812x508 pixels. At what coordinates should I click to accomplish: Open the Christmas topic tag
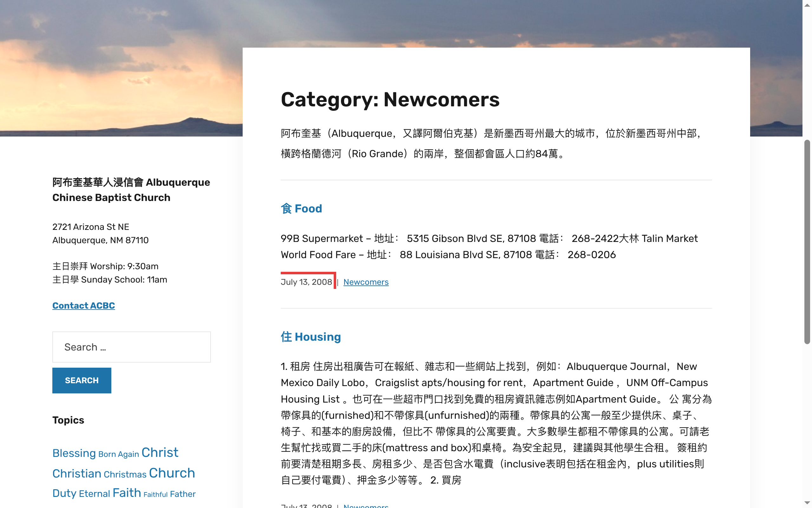pyautogui.click(x=125, y=474)
